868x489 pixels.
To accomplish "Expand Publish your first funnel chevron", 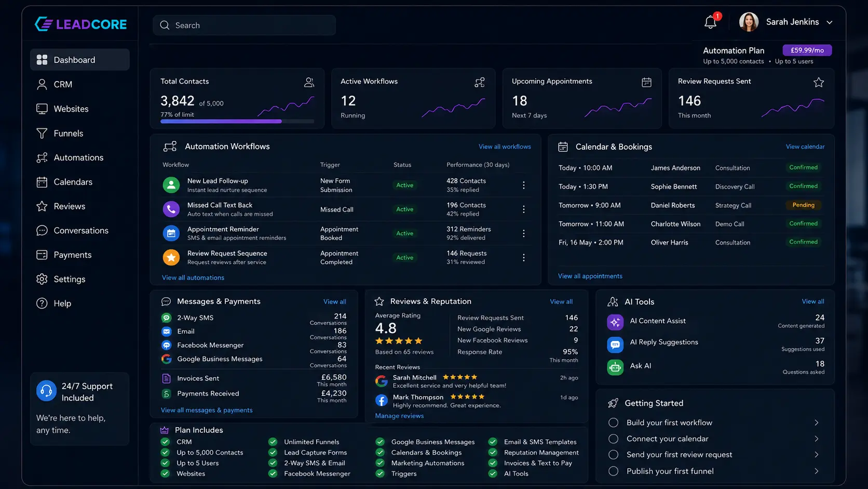I will point(817,471).
